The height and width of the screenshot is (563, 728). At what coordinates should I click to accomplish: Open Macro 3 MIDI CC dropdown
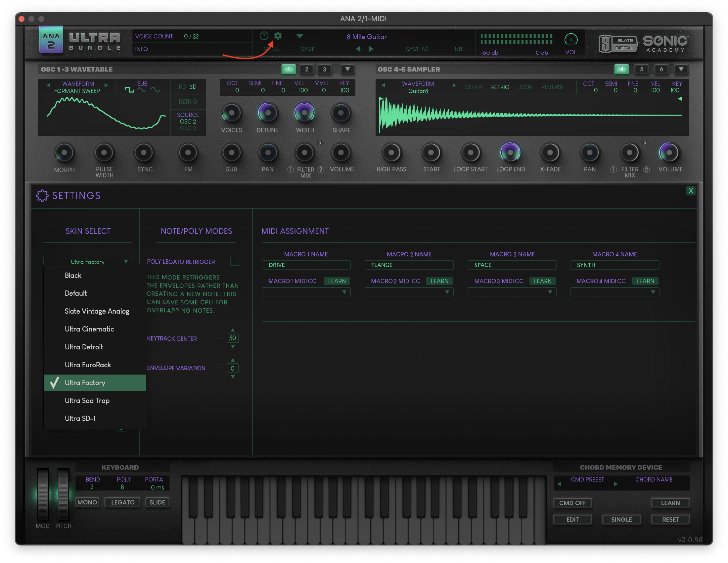[512, 292]
